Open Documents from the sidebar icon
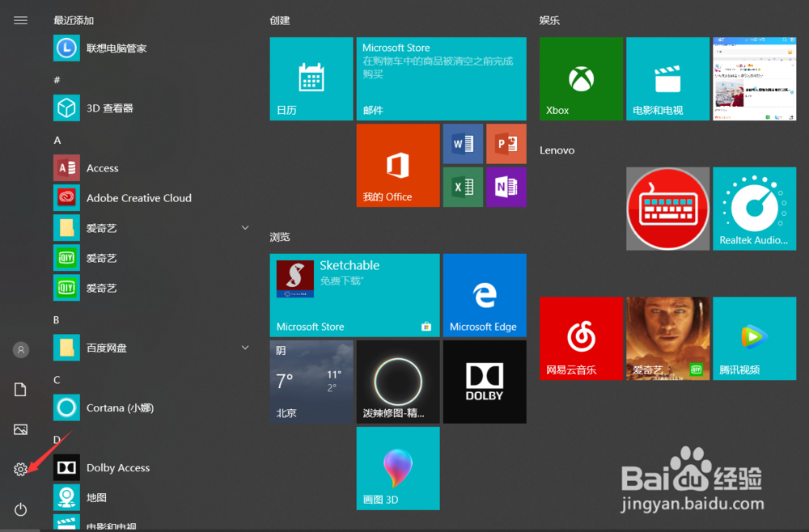Viewport: 809px width, 532px height. pyautogui.click(x=21, y=390)
